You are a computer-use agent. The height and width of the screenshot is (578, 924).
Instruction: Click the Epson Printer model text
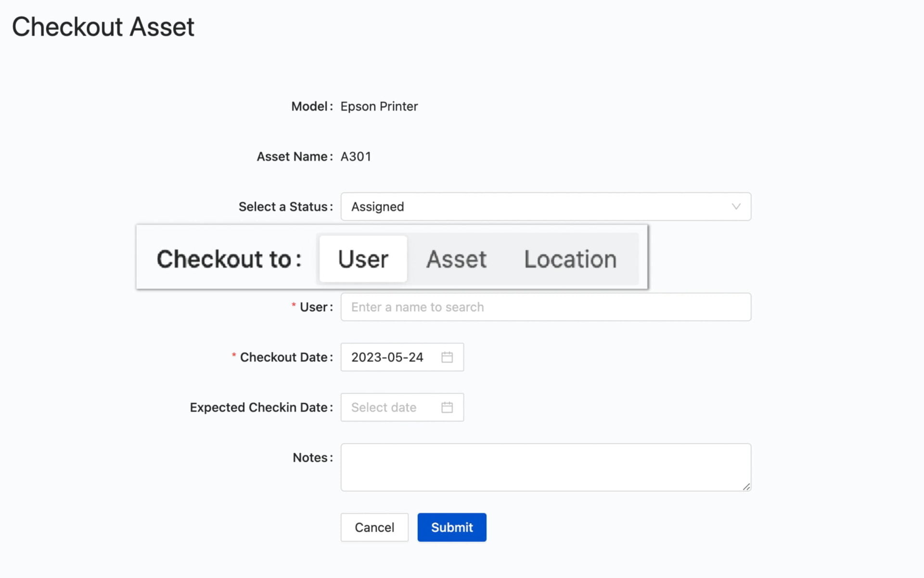pyautogui.click(x=379, y=106)
